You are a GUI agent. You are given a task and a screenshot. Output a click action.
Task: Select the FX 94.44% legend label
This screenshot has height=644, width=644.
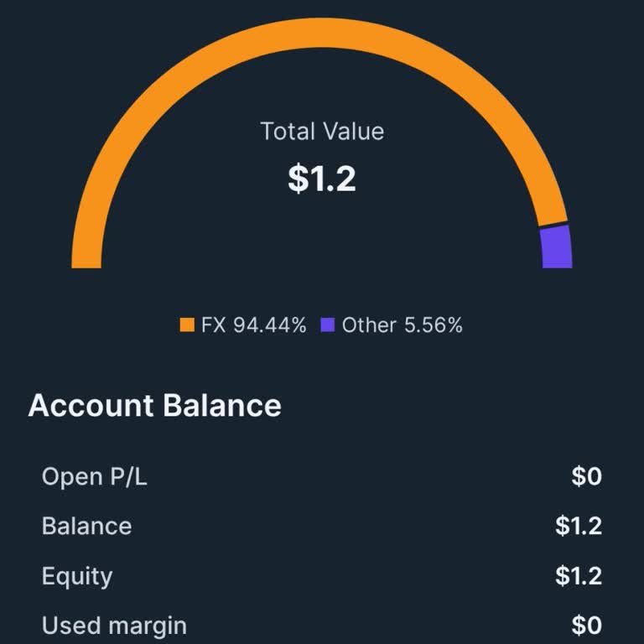point(253,325)
